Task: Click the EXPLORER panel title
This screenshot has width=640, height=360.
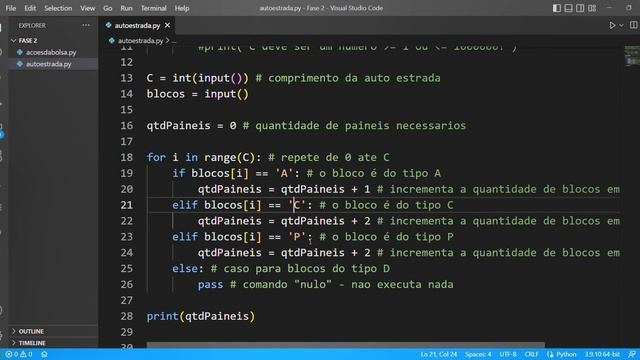Action: point(32,25)
